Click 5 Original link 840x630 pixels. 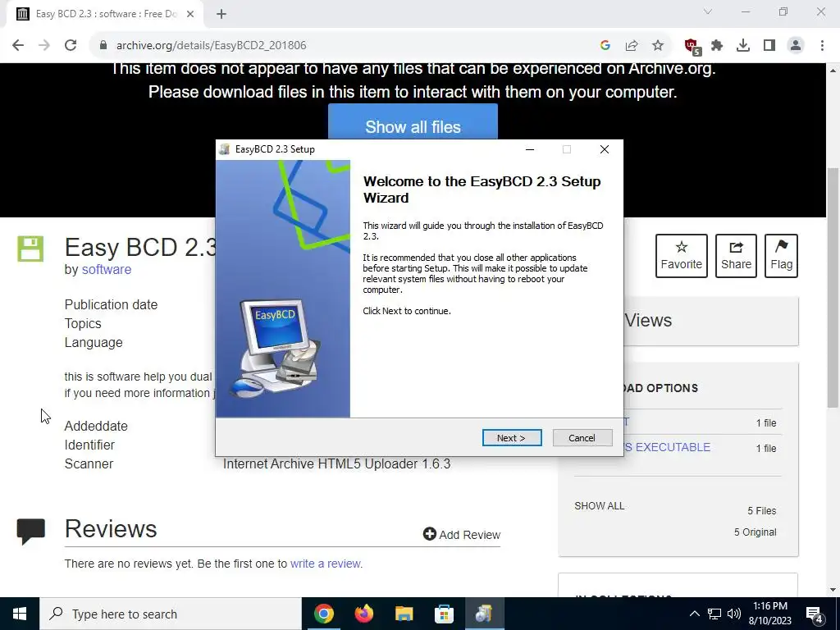click(755, 532)
